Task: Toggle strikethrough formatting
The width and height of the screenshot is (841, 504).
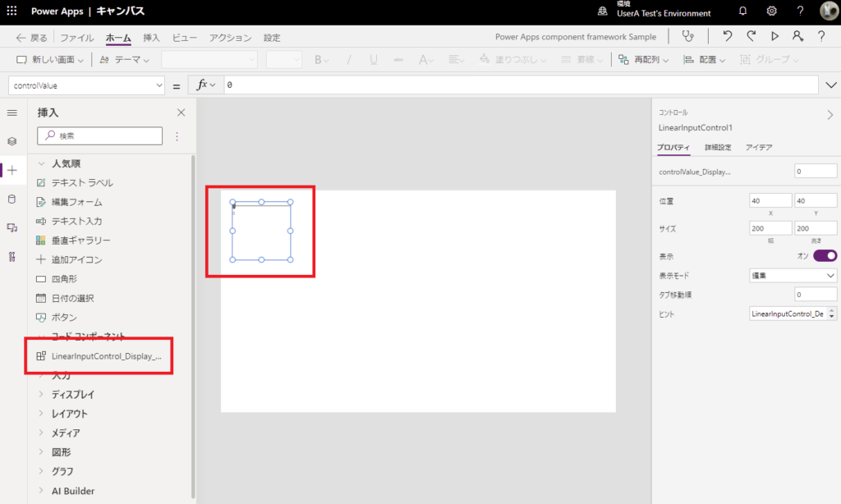Action: click(x=398, y=60)
